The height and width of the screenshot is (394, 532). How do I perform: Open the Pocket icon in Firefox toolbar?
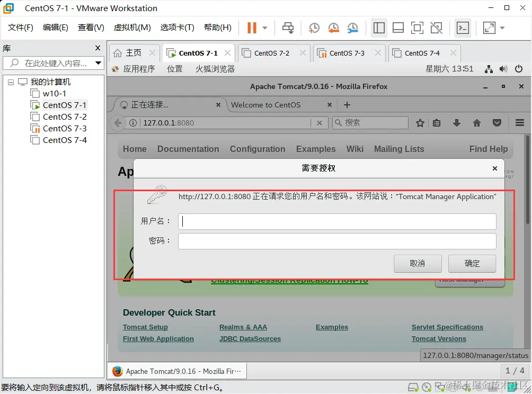pos(497,123)
